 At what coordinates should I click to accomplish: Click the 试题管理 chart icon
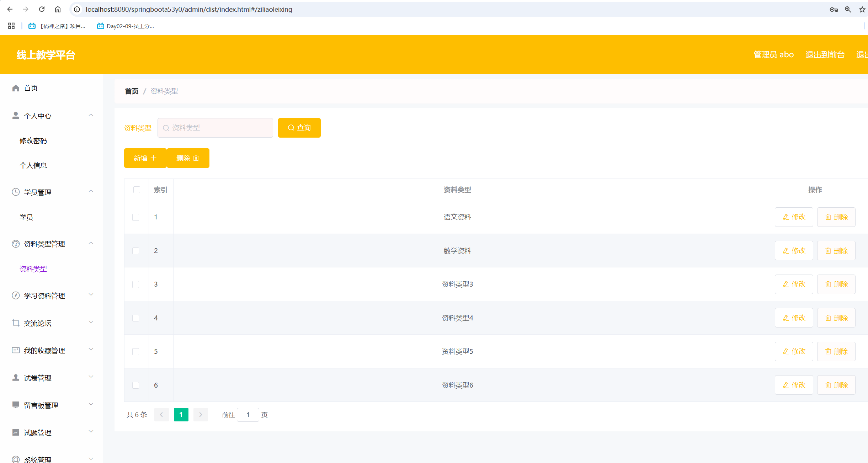16,432
